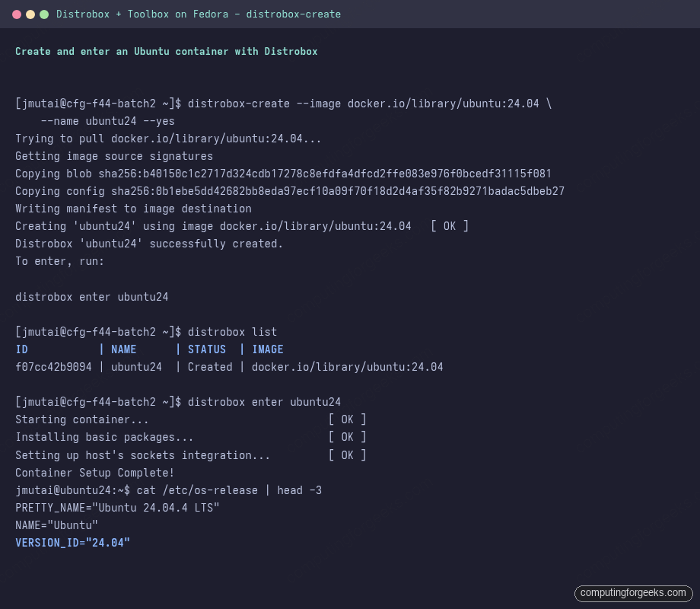Click 'PRETTY_NAME="Ubuntu 24.04.4 LTS"'
700x609 pixels.
point(117,508)
